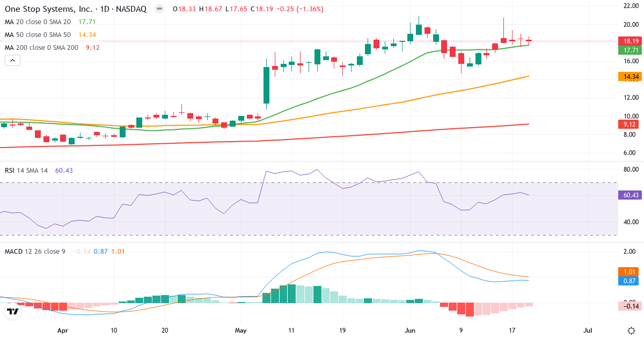Select the MA 20 indicator legend

[x=39, y=22]
